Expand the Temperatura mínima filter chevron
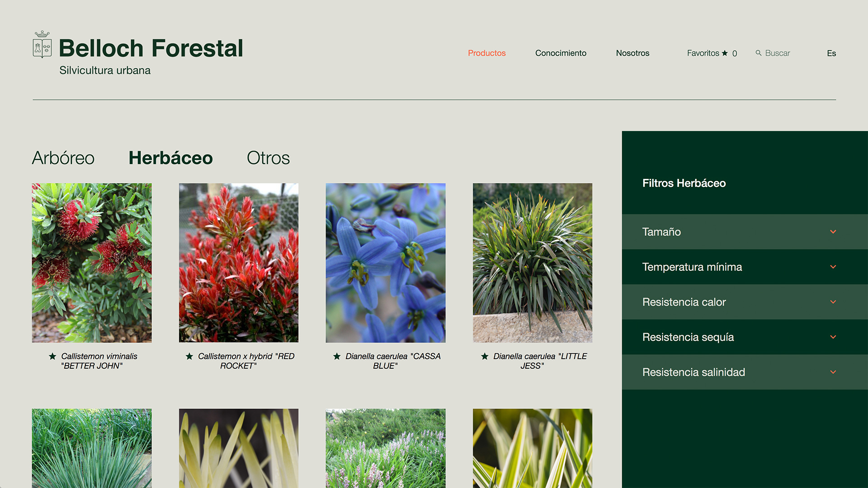 (833, 267)
